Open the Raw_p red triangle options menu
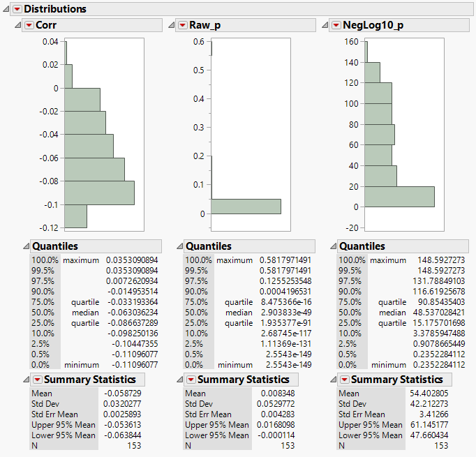476x457 pixels. pyautogui.click(x=182, y=25)
